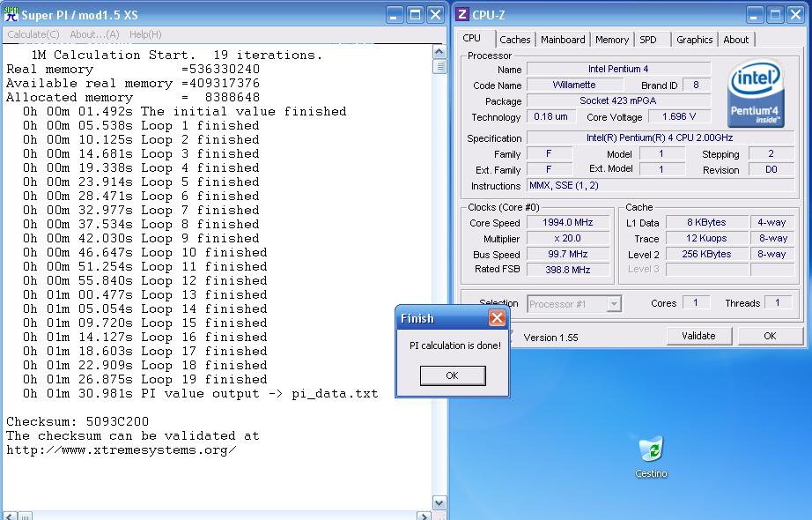Close the Finish dialog with X
812x520 pixels.
[497, 318]
